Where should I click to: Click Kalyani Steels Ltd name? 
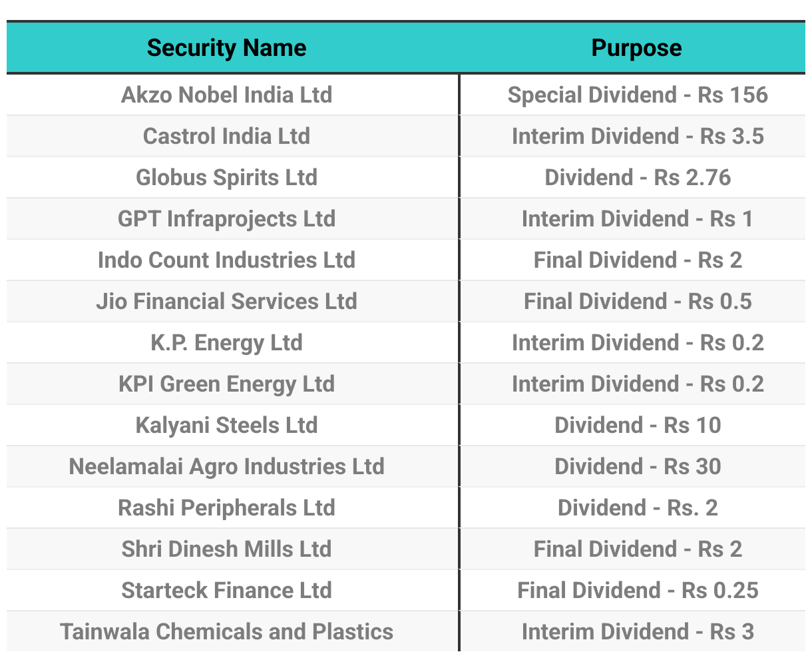point(226,425)
